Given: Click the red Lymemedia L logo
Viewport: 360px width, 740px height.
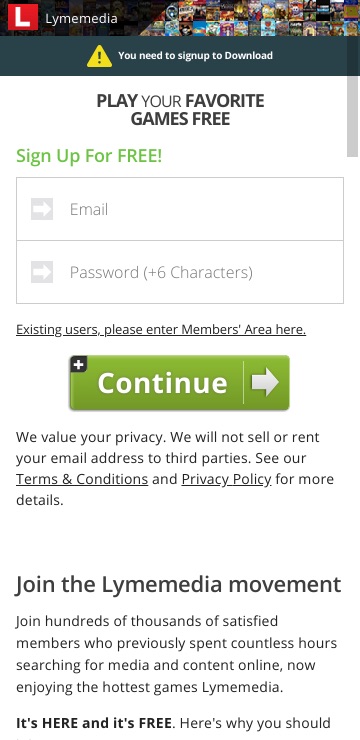Looking at the screenshot, I should click(x=23, y=17).
